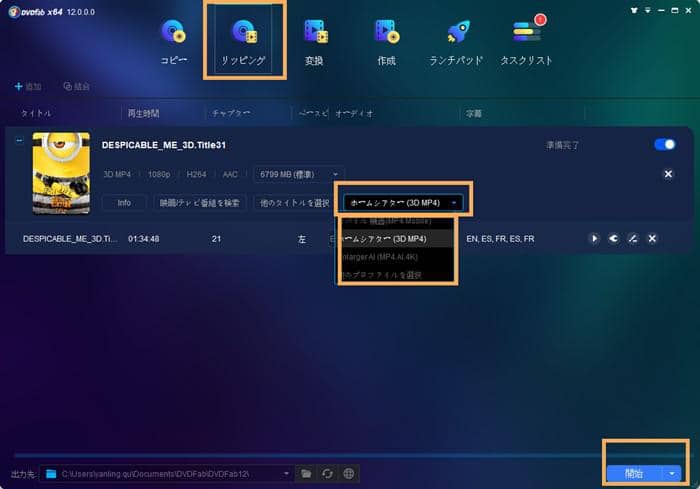Open the title bar dropdown menu arrow

click(647, 10)
